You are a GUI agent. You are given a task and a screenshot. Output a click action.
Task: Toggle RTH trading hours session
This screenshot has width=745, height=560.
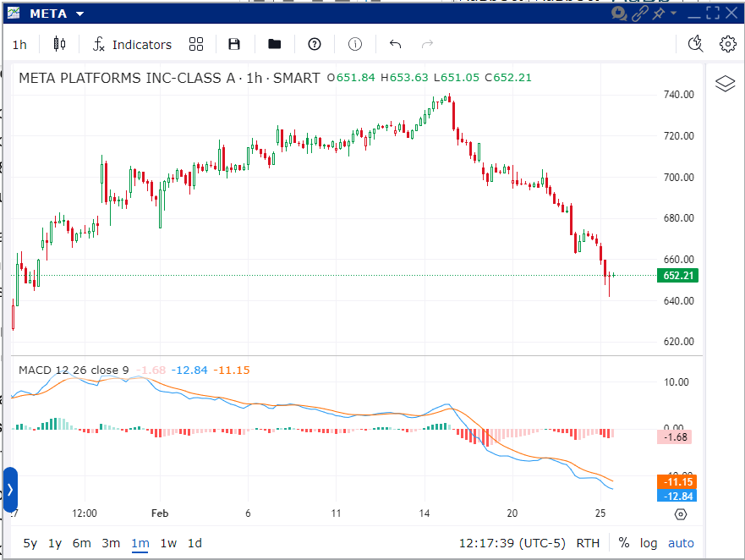(588, 543)
